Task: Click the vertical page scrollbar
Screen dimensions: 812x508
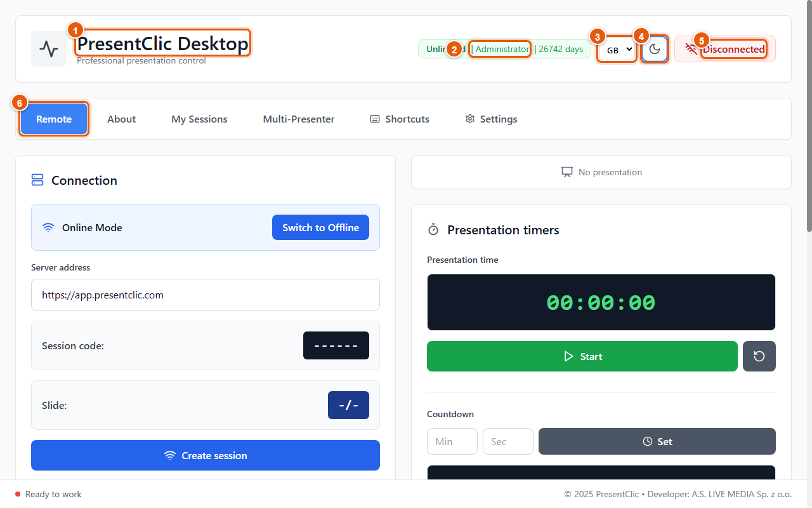Action: click(x=808, y=114)
